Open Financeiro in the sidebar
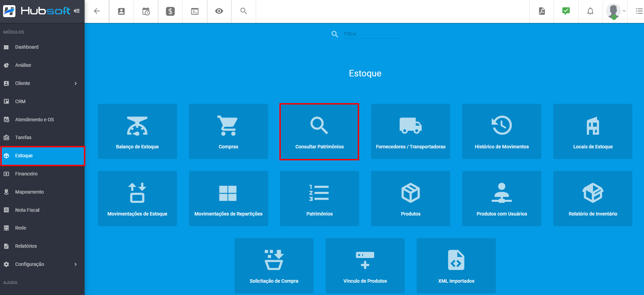This screenshot has width=644, height=295. click(x=42, y=174)
